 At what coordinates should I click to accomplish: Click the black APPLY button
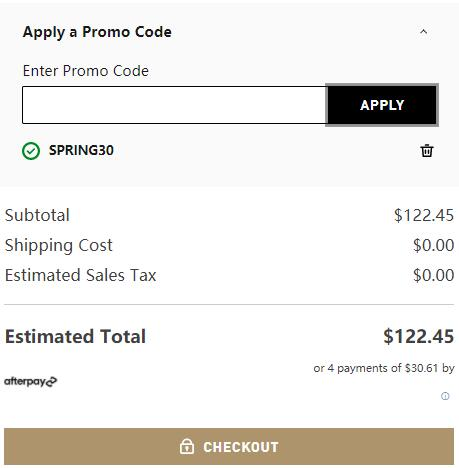(382, 105)
